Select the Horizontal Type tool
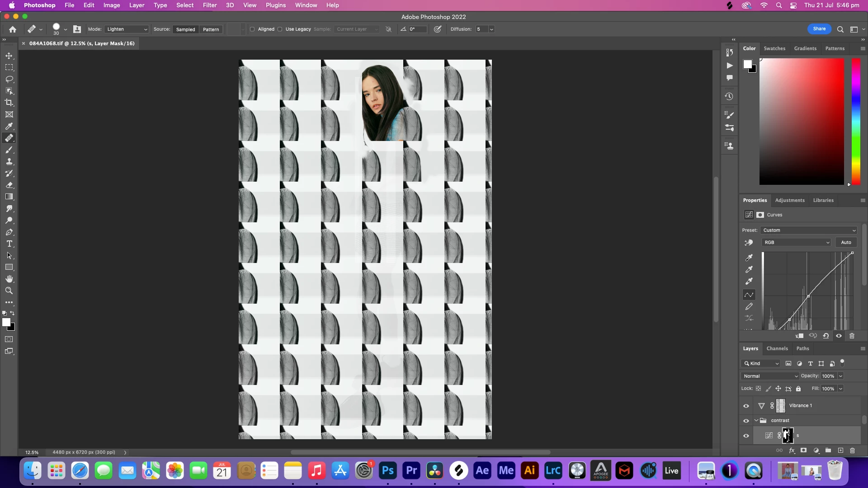This screenshot has width=868, height=488. (9, 244)
